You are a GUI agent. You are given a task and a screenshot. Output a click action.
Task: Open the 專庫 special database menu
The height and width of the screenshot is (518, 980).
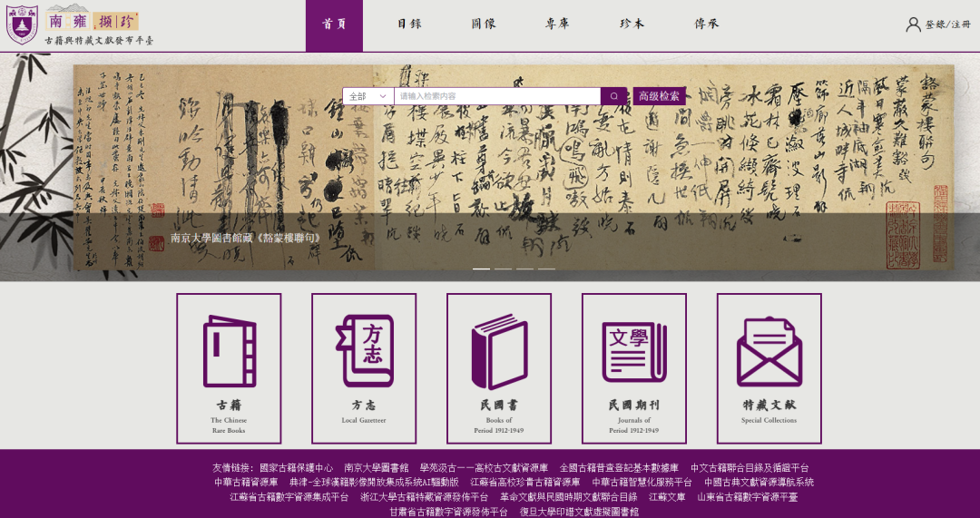(557, 24)
